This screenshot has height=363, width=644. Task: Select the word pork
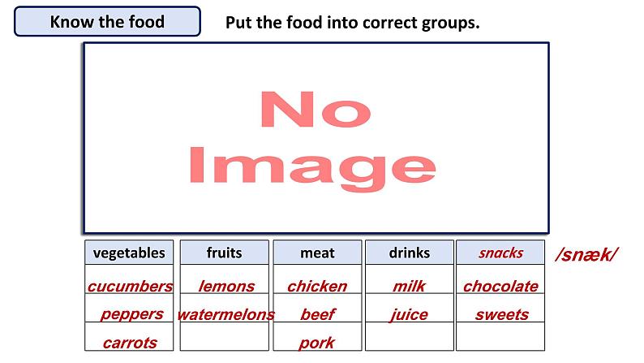316,343
